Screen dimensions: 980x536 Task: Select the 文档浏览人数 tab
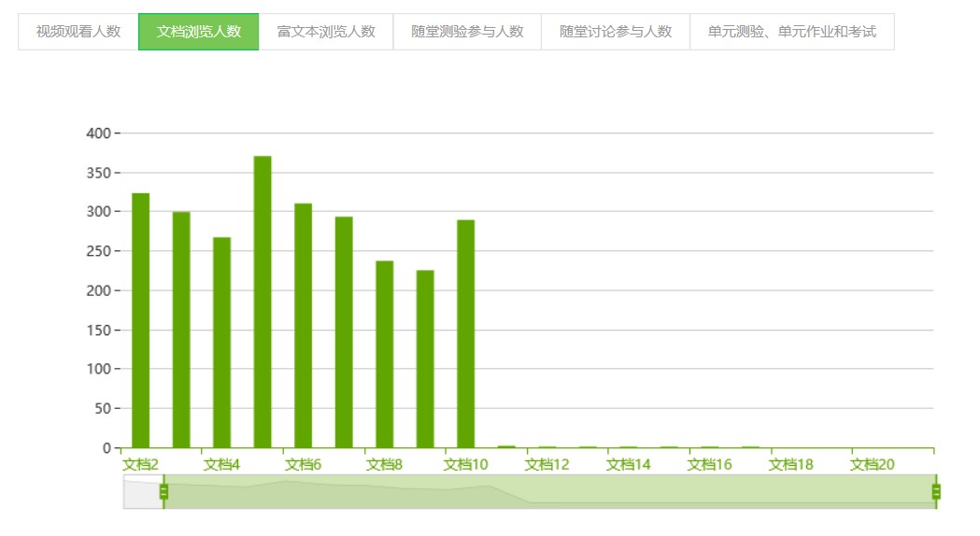(199, 32)
